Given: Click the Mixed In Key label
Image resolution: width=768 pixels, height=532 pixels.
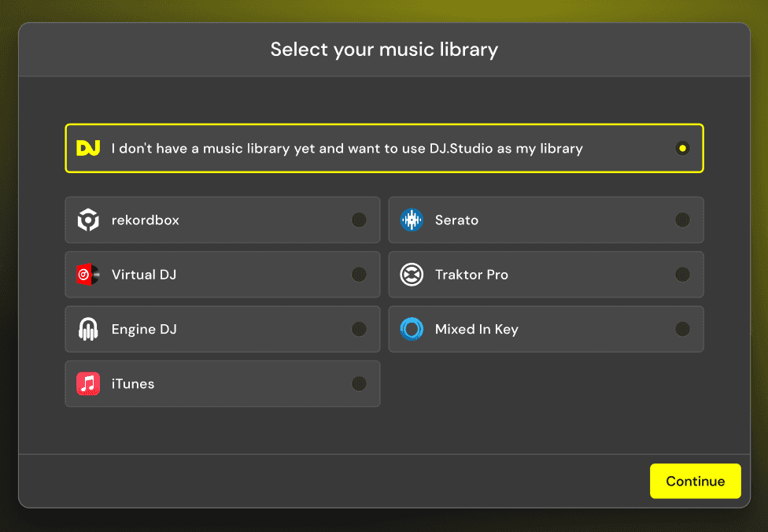Looking at the screenshot, I should click(476, 329).
